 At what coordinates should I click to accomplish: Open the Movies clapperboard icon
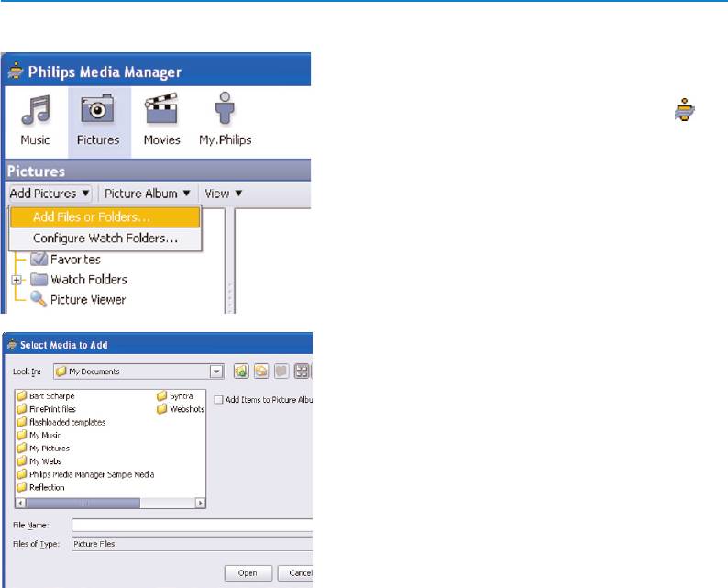(161, 111)
